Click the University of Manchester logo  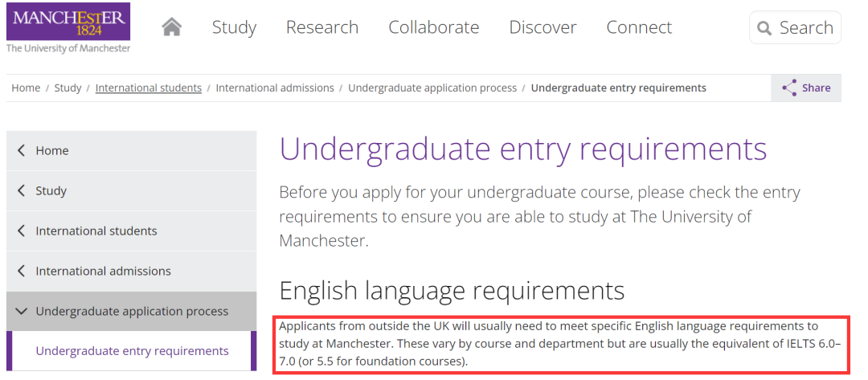68,27
